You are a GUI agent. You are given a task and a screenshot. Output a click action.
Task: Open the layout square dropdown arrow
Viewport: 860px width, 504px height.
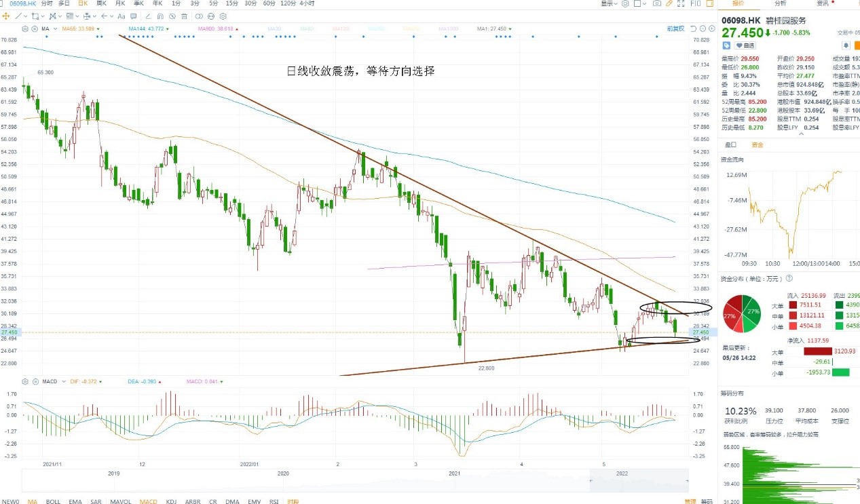(645, 3)
